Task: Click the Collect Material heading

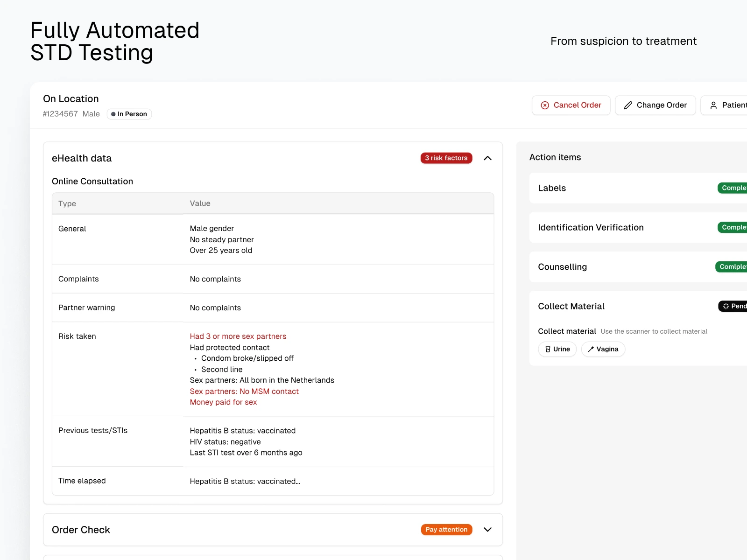Action: point(571,306)
